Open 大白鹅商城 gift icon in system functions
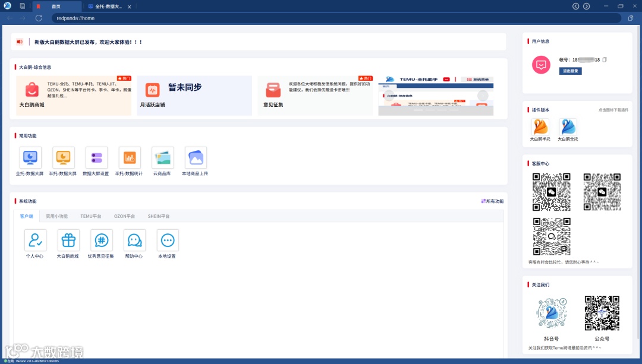This screenshot has height=364, width=642. [68, 240]
